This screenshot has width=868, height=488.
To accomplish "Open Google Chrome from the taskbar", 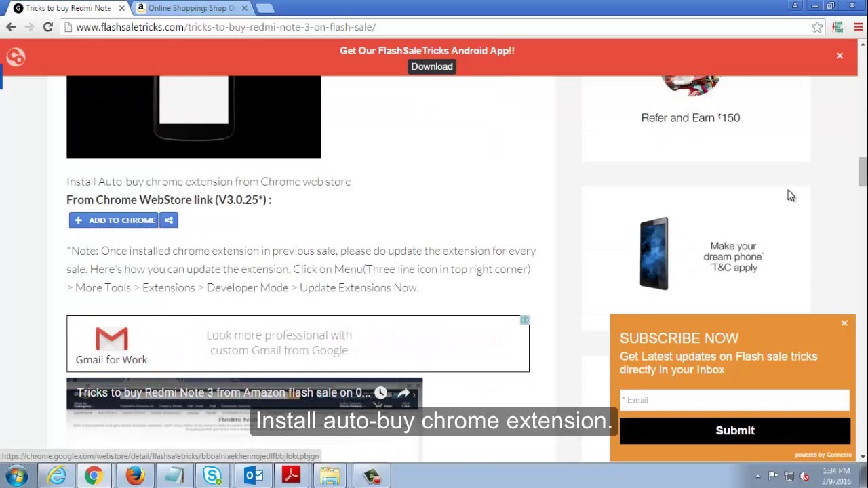I will tap(94, 476).
